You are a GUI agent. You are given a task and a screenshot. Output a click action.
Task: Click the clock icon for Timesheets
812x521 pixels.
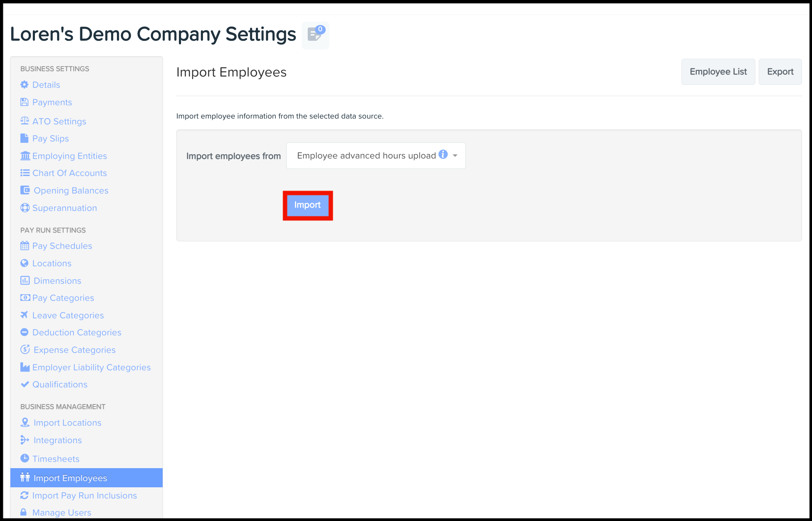pyautogui.click(x=25, y=458)
